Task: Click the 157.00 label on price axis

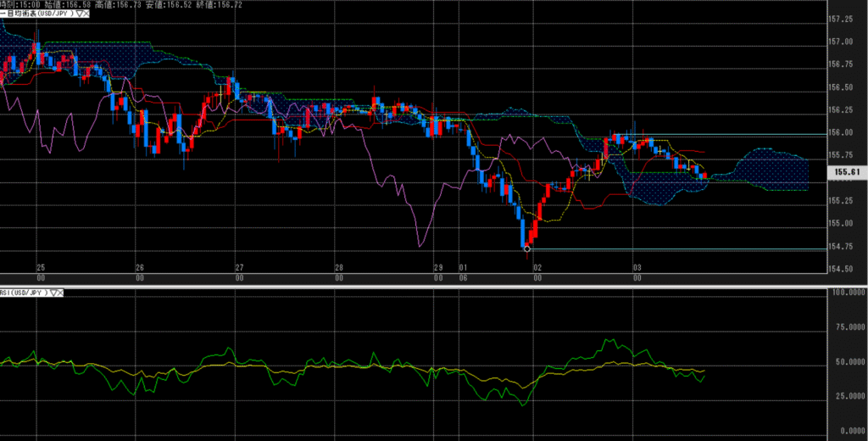Action: click(838, 42)
